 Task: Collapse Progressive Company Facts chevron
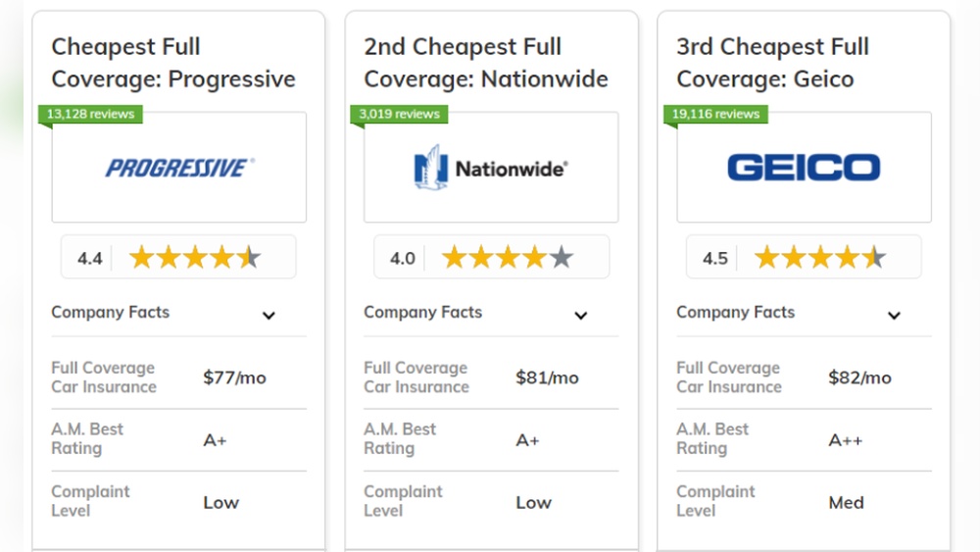pyautogui.click(x=269, y=315)
